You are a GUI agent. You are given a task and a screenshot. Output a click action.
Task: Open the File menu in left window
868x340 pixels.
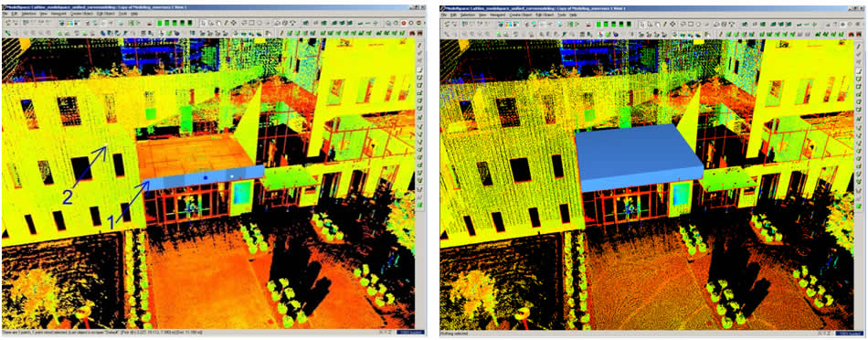[5, 14]
